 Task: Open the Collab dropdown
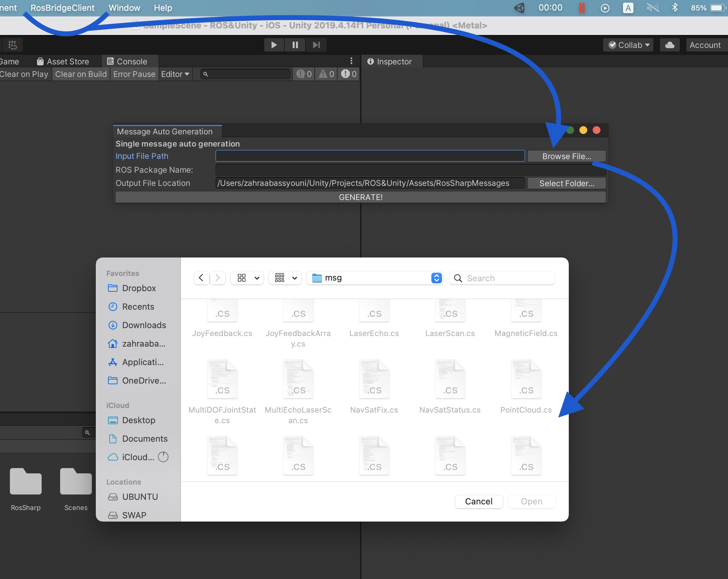pyautogui.click(x=628, y=45)
